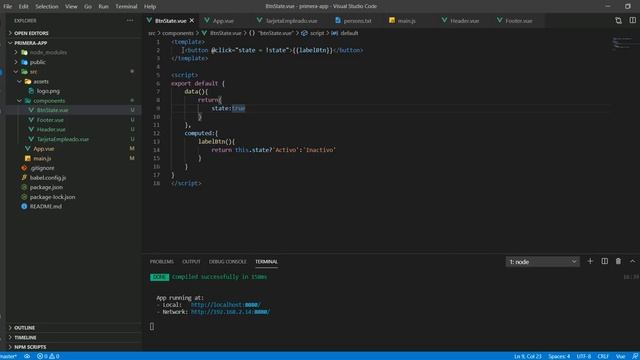
Task: Open README.md file
Action: [46, 206]
